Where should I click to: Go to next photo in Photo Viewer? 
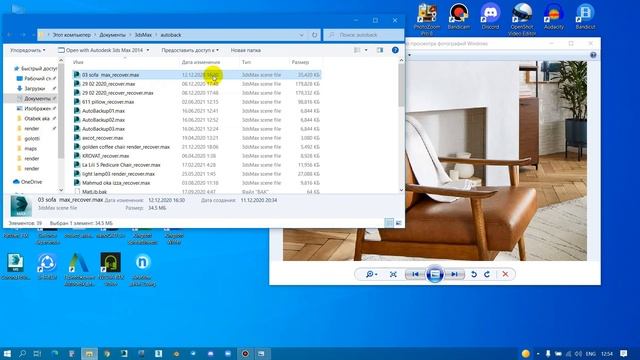[x=454, y=274]
